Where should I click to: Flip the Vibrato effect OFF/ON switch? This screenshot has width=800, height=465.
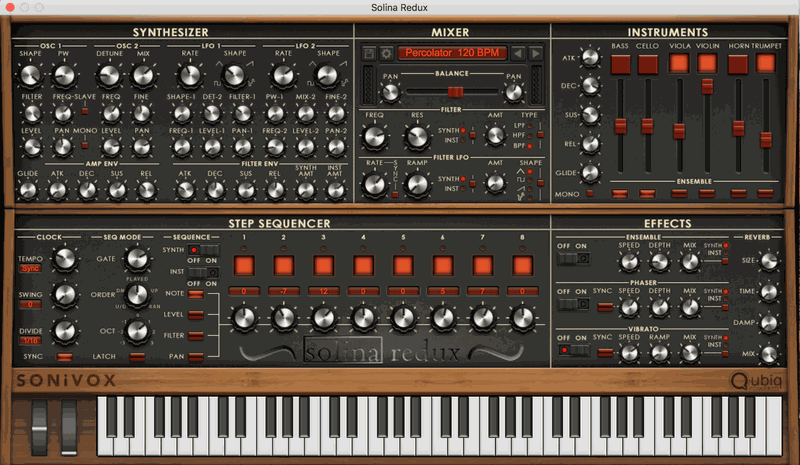click(573, 350)
